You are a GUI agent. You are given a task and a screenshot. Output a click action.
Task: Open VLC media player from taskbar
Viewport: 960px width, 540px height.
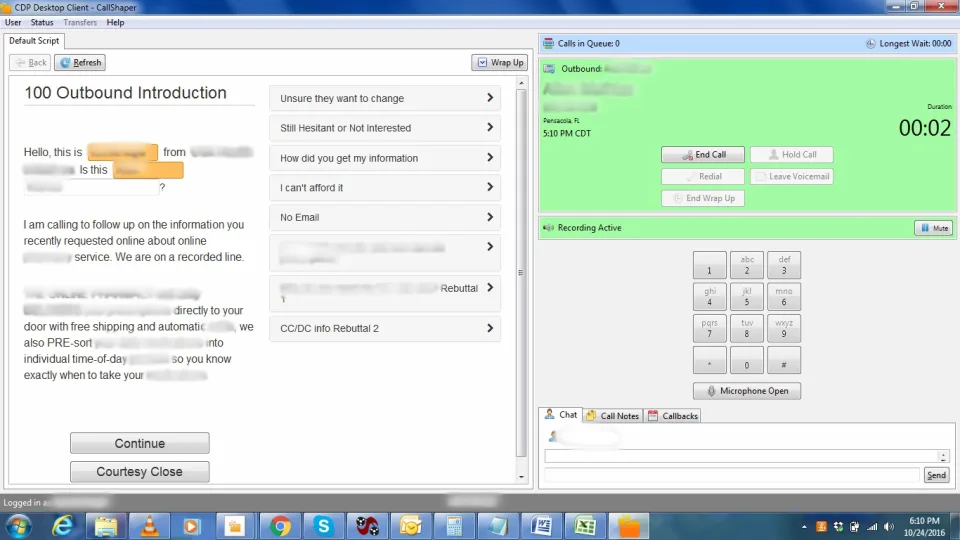149,526
